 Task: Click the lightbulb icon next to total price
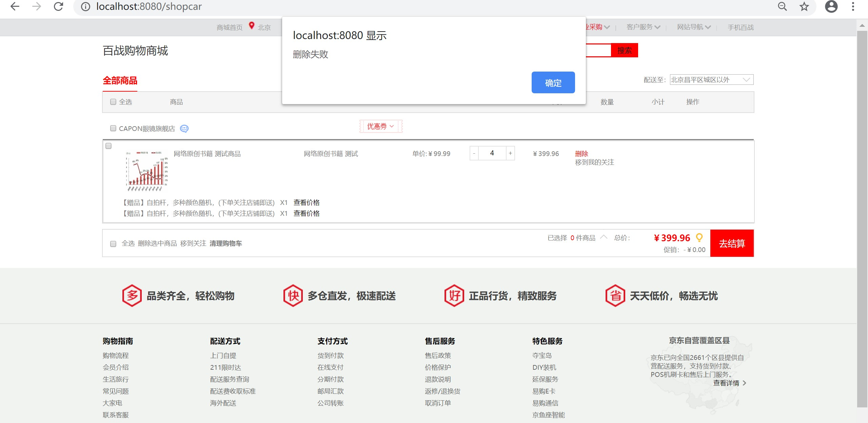[699, 237]
